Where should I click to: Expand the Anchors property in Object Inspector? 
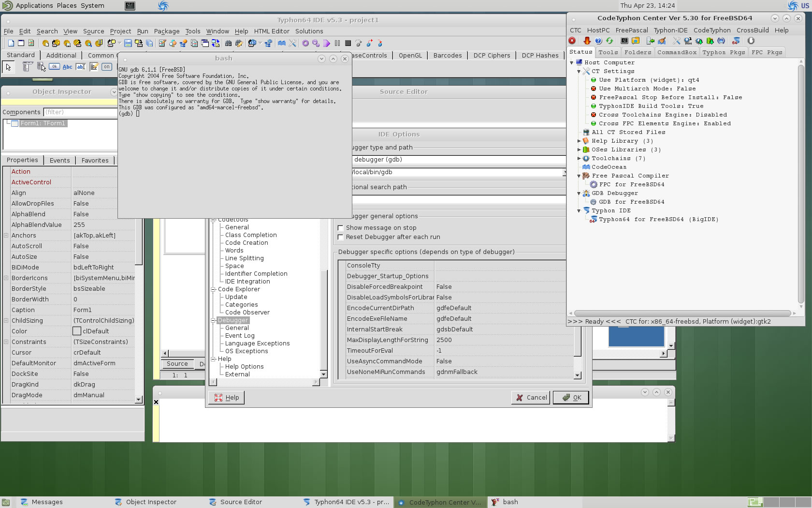(x=6, y=235)
